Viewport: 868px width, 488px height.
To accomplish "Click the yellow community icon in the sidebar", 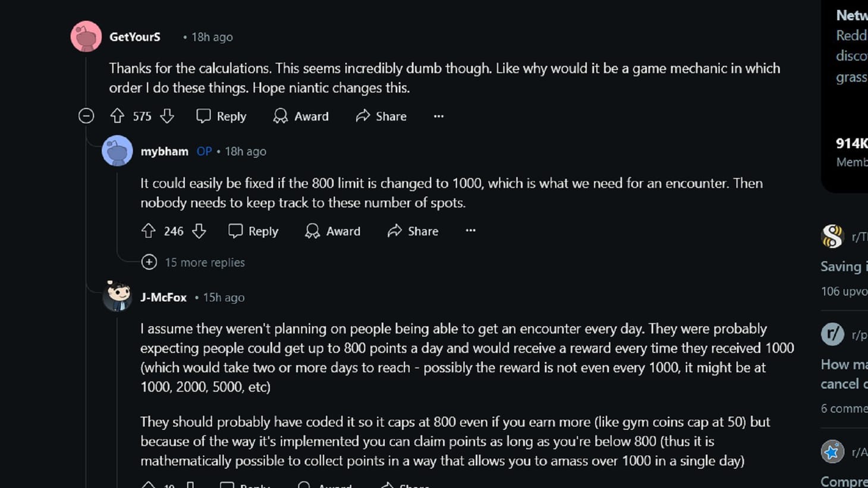I will [832, 236].
